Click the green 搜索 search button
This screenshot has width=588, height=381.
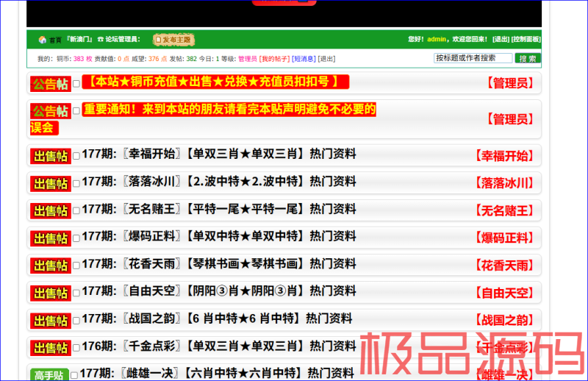pos(528,58)
